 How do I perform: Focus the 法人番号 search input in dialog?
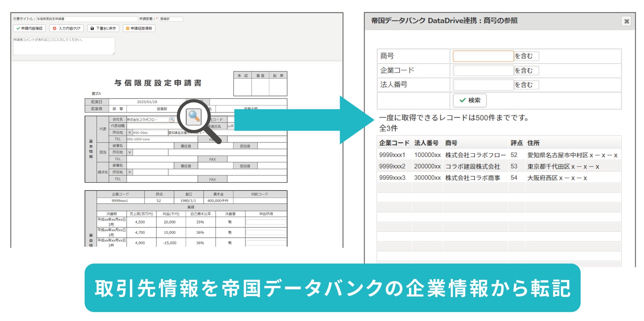pyautogui.click(x=483, y=85)
